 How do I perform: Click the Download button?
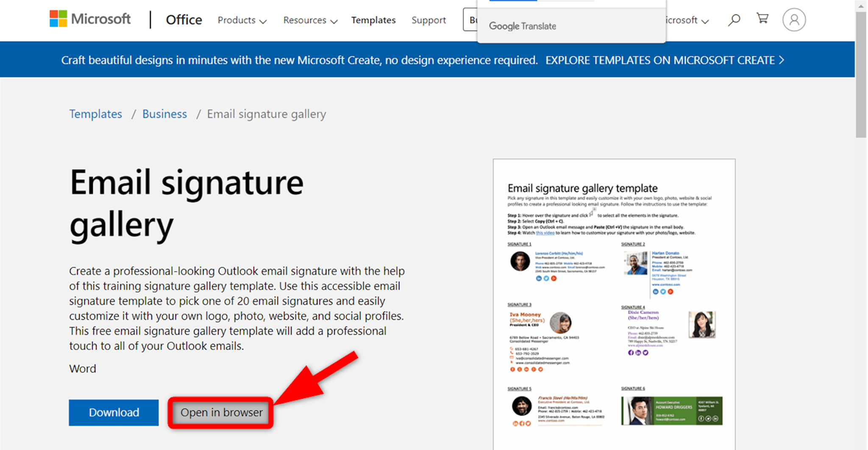click(x=114, y=412)
